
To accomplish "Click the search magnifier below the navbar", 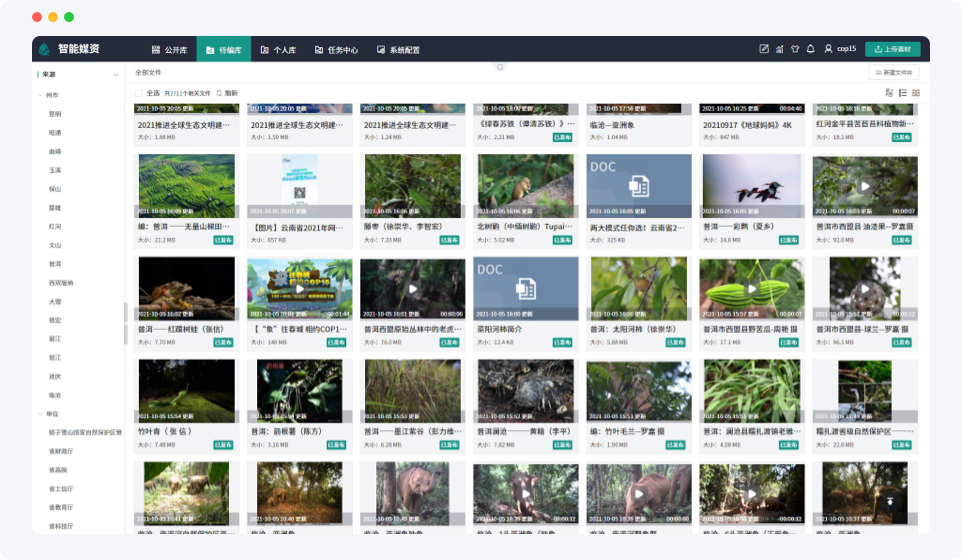I will (499, 66).
